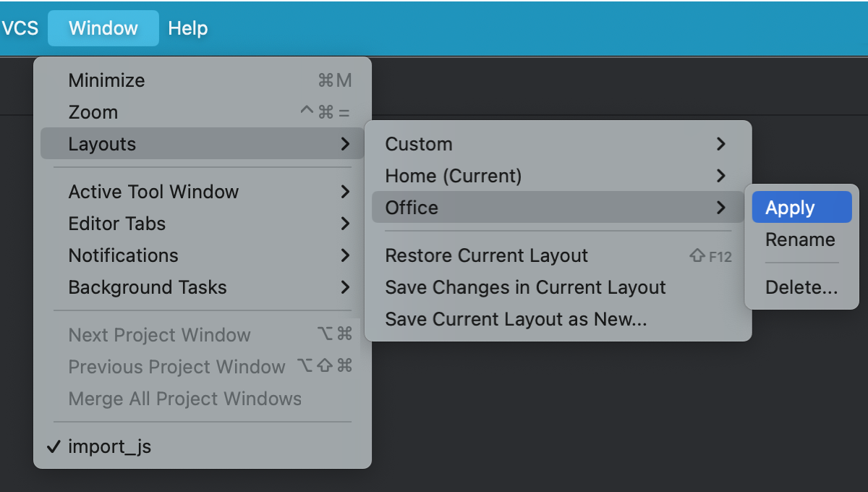This screenshot has height=492, width=868.
Task: Rename the Office layout
Action: [x=800, y=239]
